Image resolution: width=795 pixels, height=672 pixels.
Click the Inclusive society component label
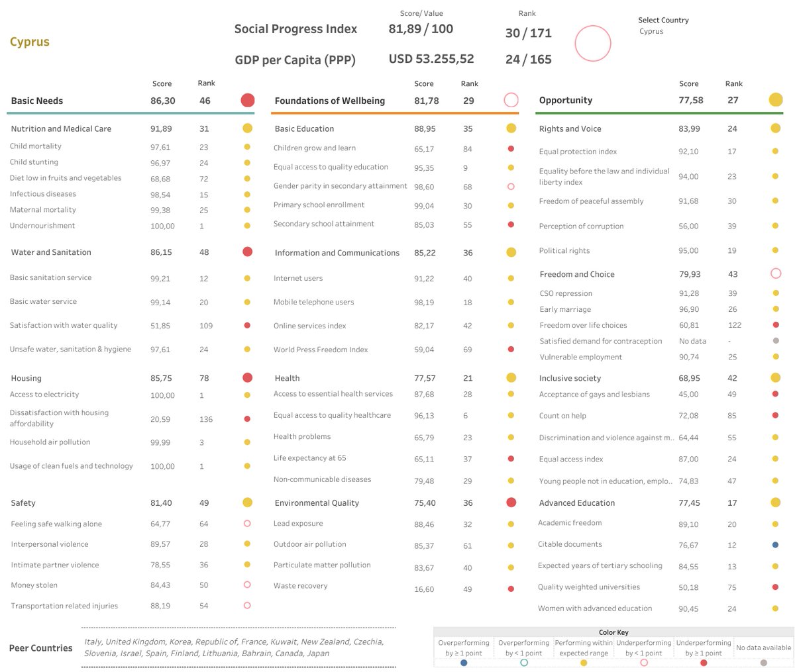click(570, 378)
